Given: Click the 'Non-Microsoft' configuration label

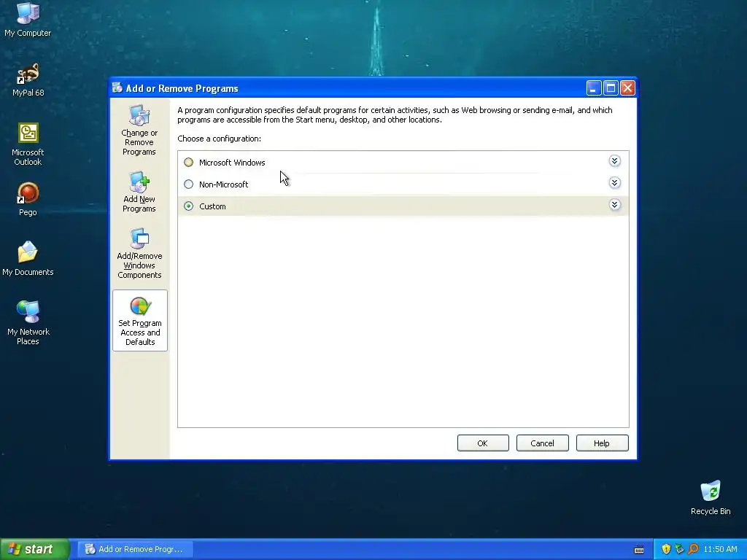Looking at the screenshot, I should click(x=223, y=184).
